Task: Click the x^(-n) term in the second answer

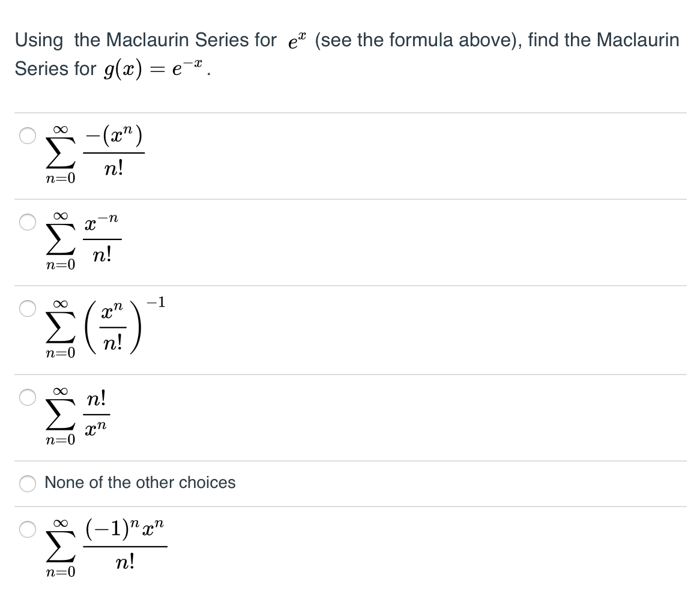Action: (x=103, y=222)
